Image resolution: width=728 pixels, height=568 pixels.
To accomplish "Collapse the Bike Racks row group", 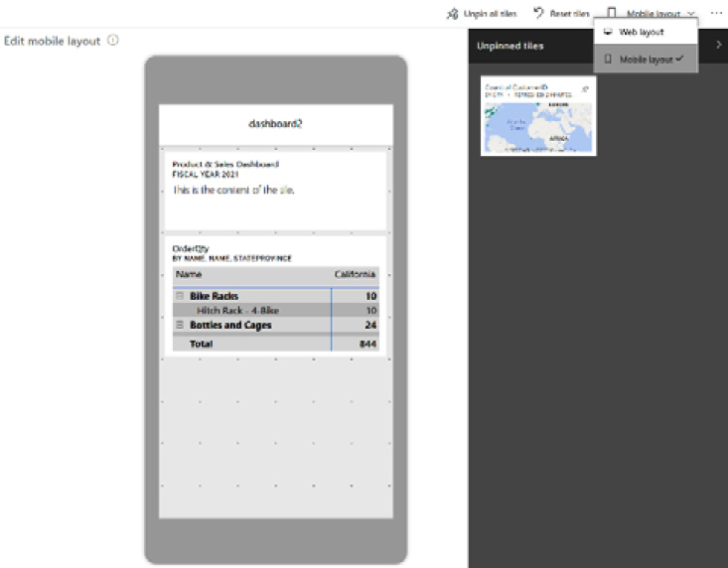I will coord(180,296).
